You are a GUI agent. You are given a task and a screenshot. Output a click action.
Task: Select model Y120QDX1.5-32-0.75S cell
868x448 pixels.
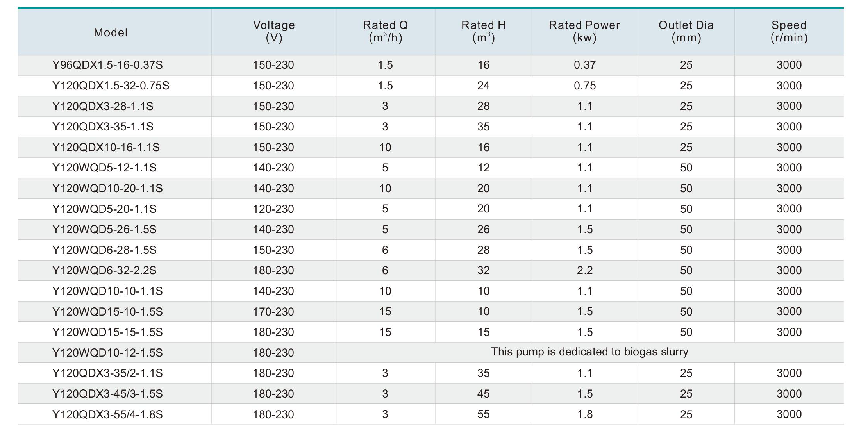click(111, 86)
